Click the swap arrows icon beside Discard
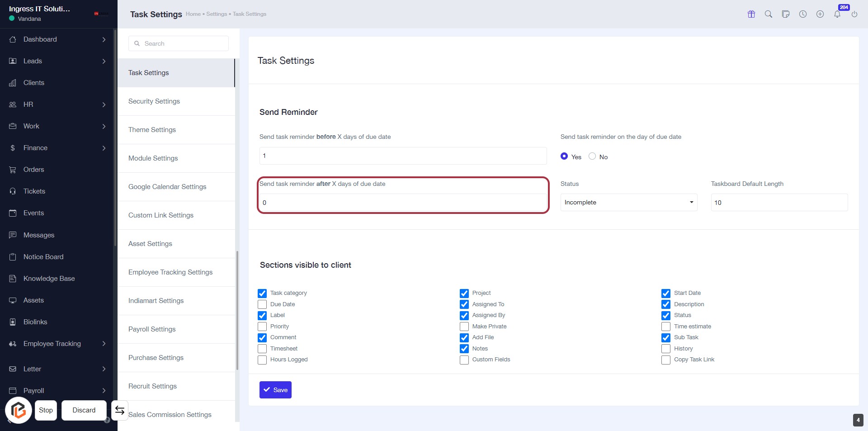The width and height of the screenshot is (868, 431). pos(120,410)
